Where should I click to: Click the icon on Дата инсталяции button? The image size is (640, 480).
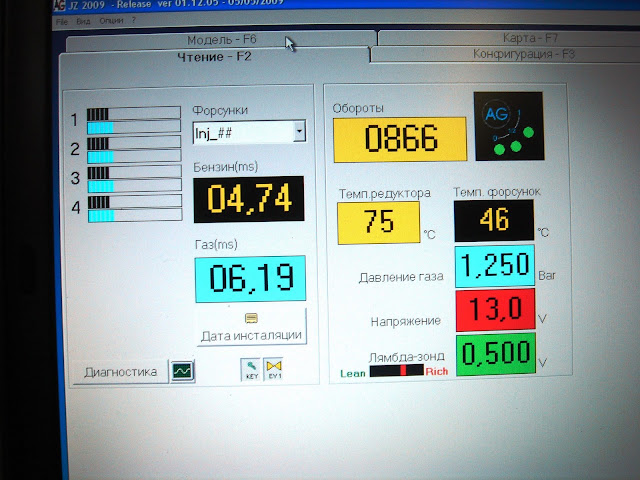(251, 318)
